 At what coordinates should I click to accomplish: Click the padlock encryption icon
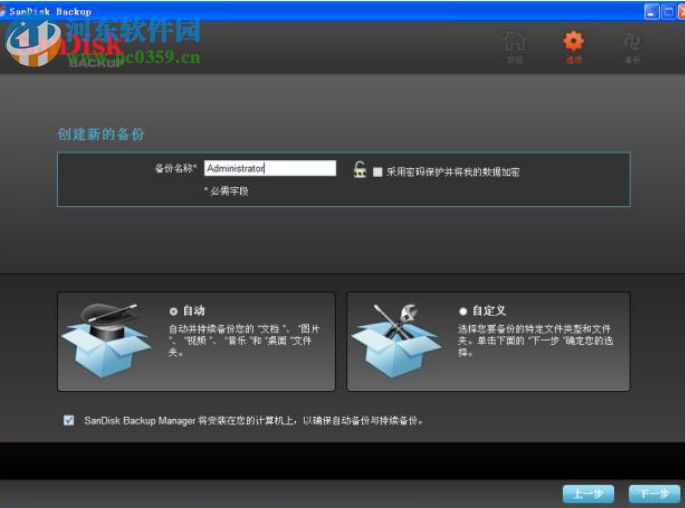tap(360, 169)
